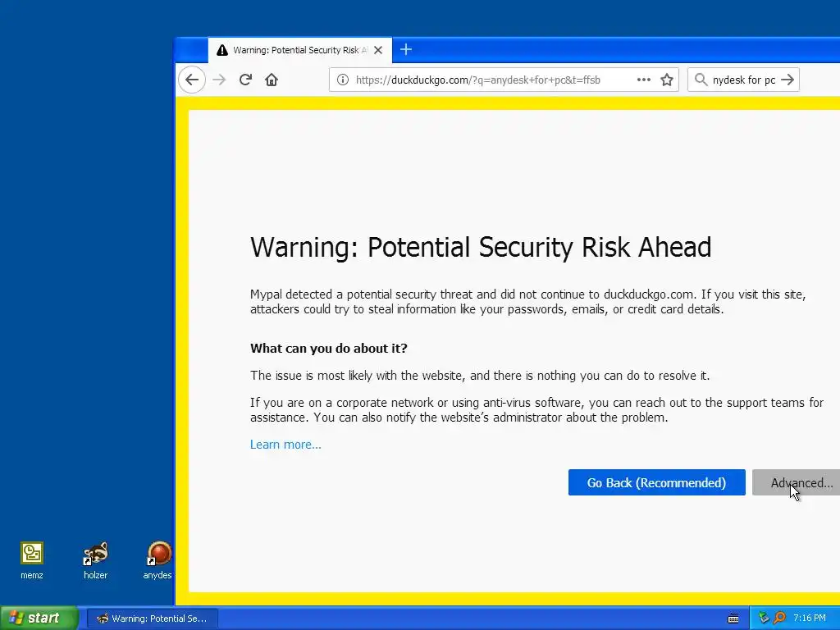The width and height of the screenshot is (840, 630).
Task: Activate the Warning taskbar window button
Action: coord(152,619)
